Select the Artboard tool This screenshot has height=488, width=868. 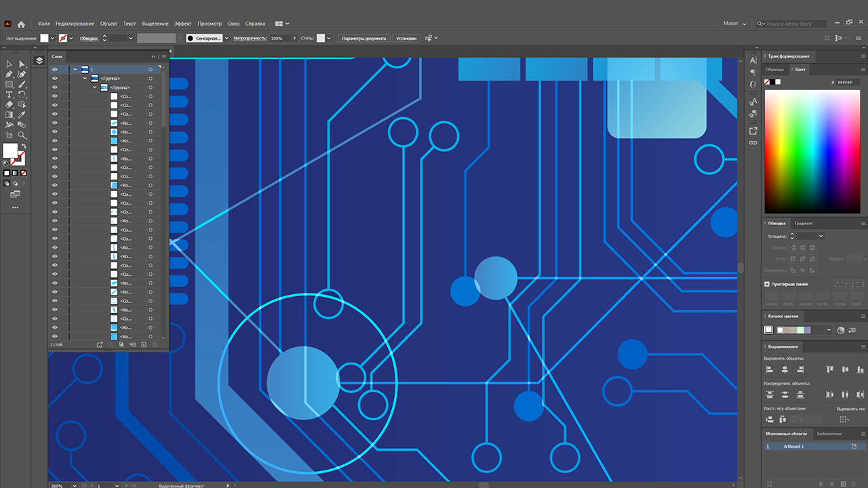(9, 136)
